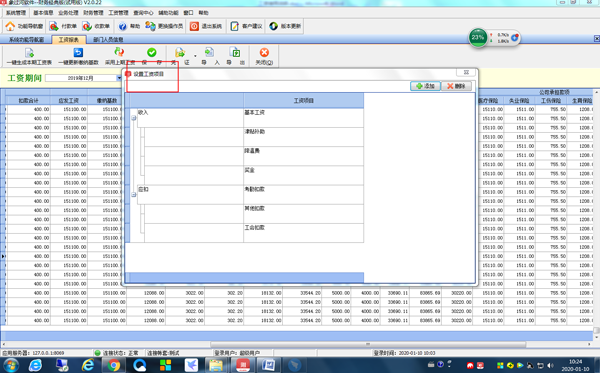Click the 更换操作员 icon
Screen dimensions: 600x373
pos(150,26)
